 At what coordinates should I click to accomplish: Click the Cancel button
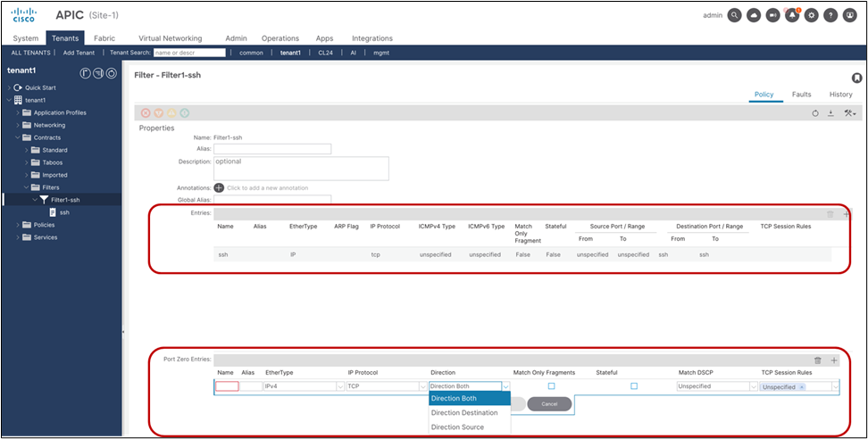point(549,404)
